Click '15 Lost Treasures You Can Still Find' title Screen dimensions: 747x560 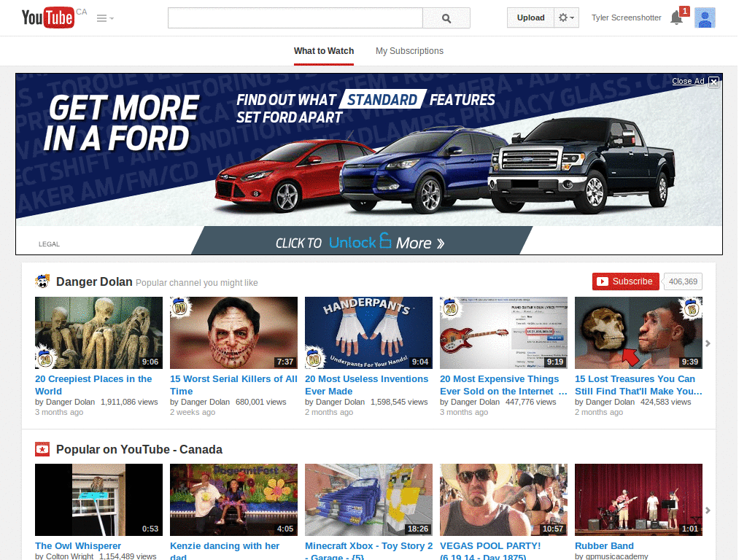point(638,385)
